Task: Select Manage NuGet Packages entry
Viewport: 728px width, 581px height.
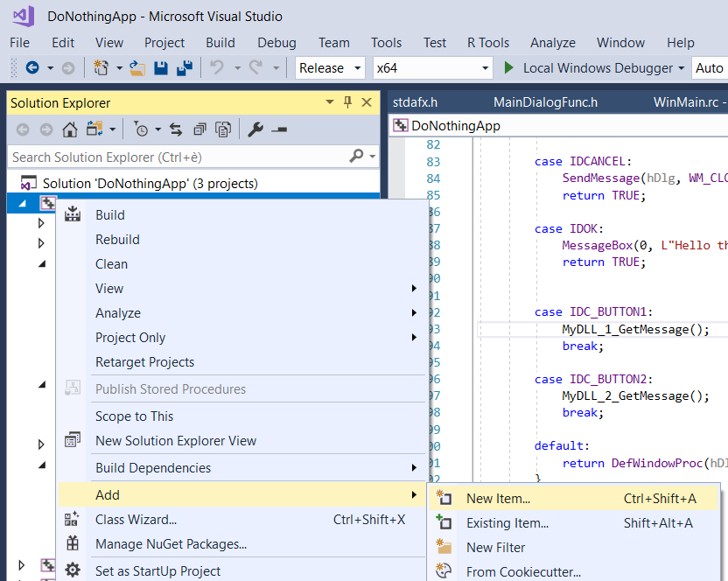Action: 241,544
